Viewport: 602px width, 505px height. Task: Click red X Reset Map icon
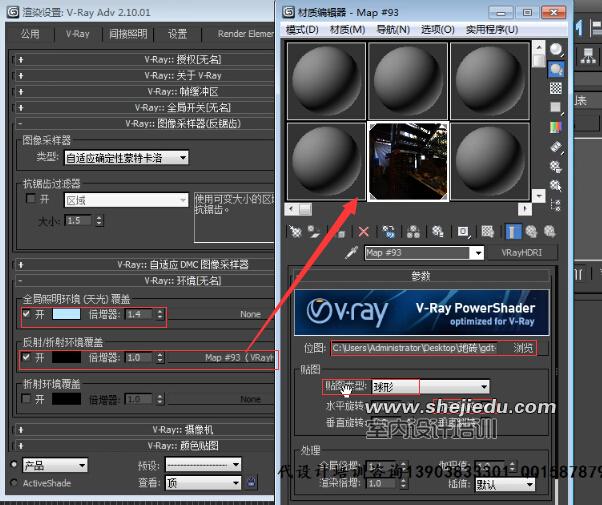363,232
